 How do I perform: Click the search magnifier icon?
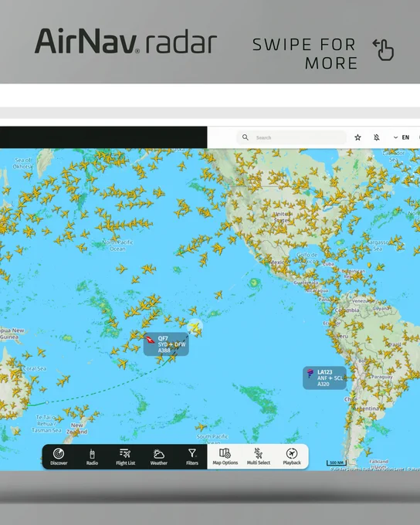pos(246,137)
